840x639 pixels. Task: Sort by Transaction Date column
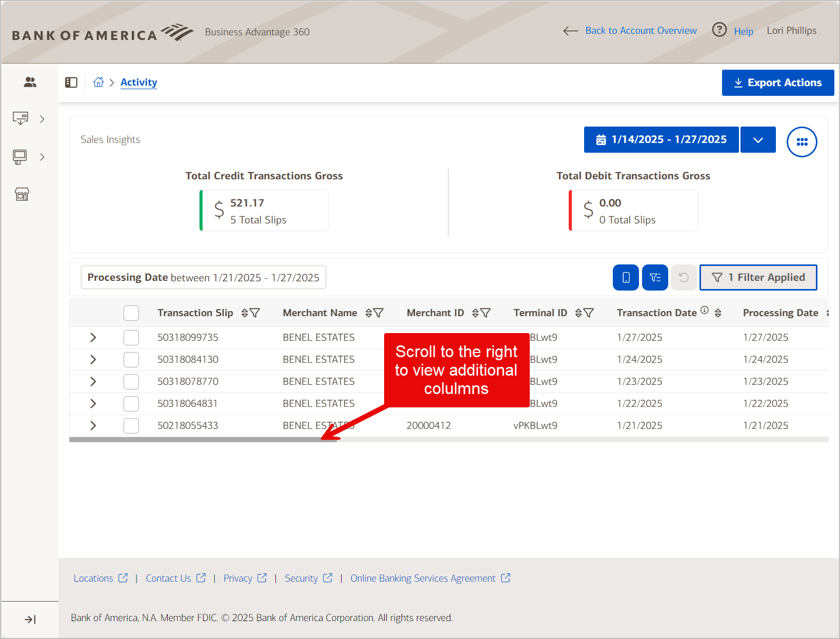click(x=718, y=313)
